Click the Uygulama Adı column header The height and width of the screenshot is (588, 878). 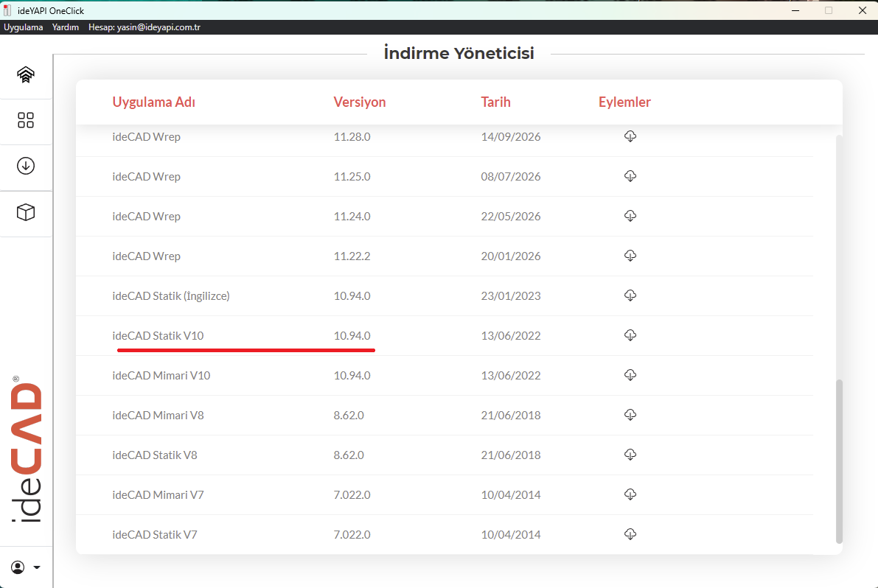tap(154, 102)
